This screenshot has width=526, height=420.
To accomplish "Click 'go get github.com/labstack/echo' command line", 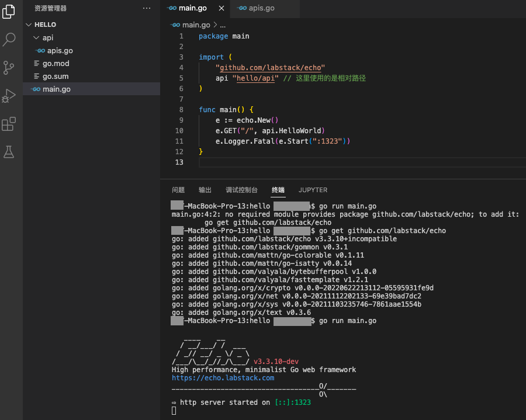I will click(382, 231).
